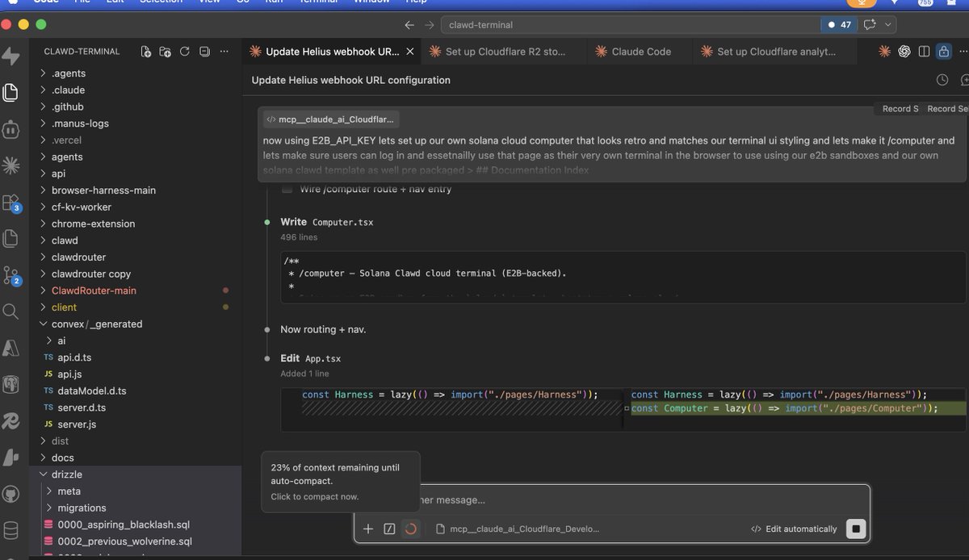This screenshot has height=560, width=969.
Task: Open the PostgreSQL elephant view
Action: pos(10,384)
